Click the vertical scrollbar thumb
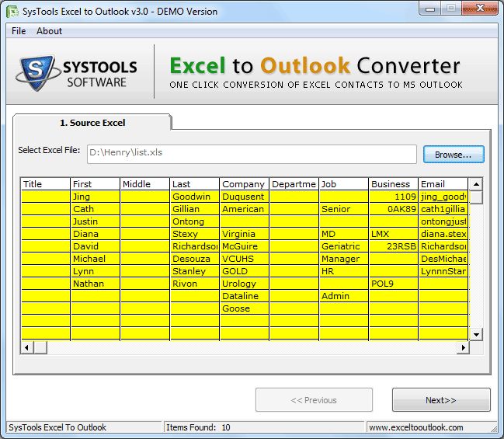The height and width of the screenshot is (439, 504). (x=476, y=197)
